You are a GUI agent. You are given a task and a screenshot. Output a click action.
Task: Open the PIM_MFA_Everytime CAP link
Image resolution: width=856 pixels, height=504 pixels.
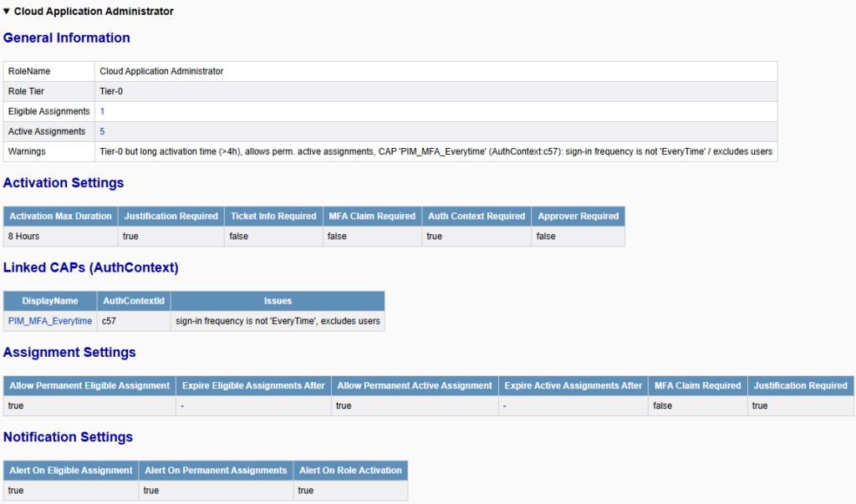tap(48, 320)
